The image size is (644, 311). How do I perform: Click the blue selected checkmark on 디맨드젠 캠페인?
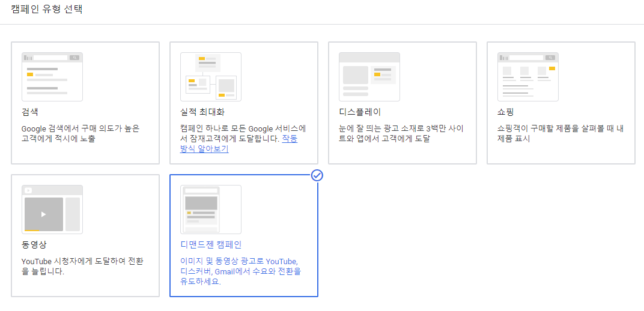coord(317,175)
